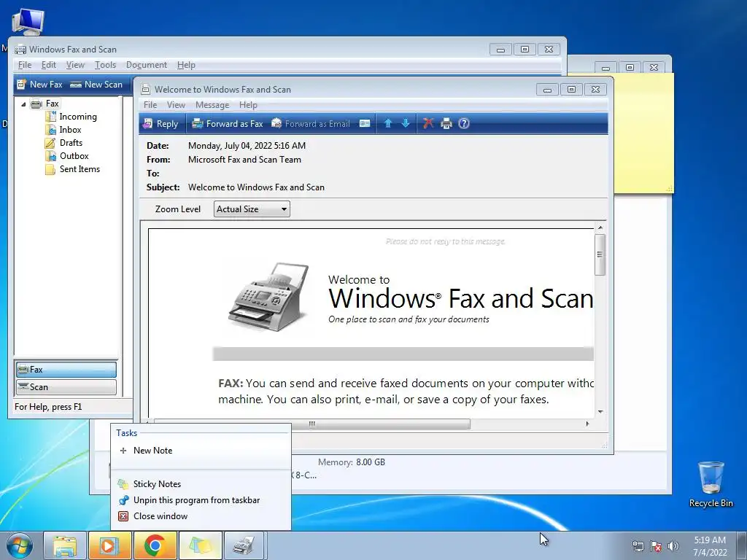
Task: Click the subject 'Welcome to Windows Fax and Scan'
Action: click(x=256, y=187)
